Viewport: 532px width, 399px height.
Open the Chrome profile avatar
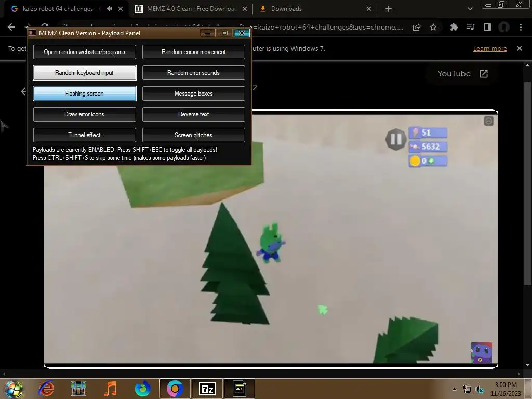[x=504, y=27]
